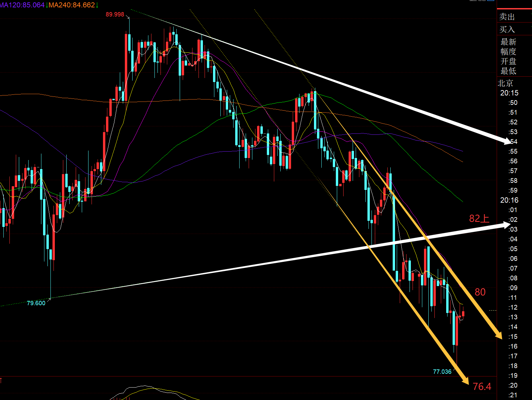Image resolution: width=532 pixels, height=400 pixels.
Task: Click the green down arrow after MA120 value
Action: [46, 5]
